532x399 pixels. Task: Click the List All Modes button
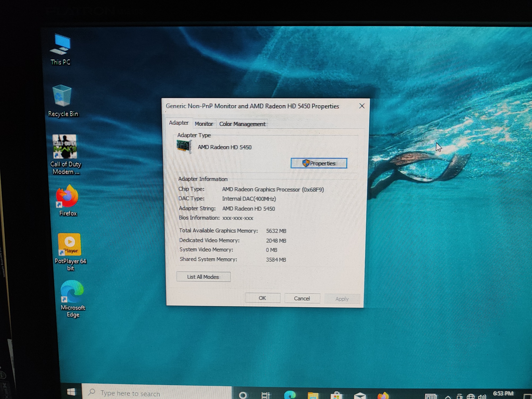(x=203, y=277)
